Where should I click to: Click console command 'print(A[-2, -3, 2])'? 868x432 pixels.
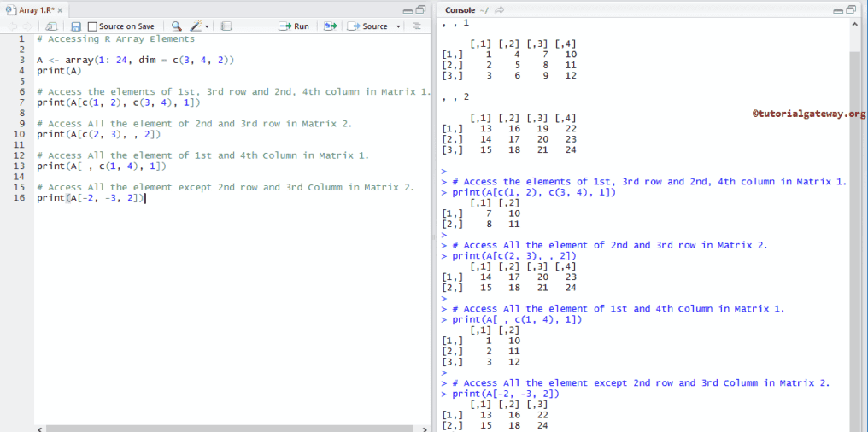506,394
